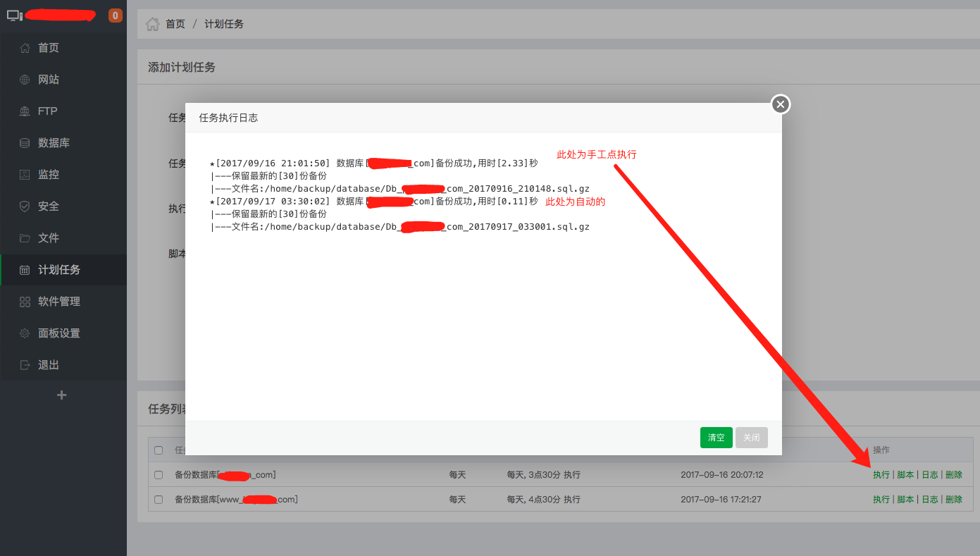
Task: Click timestamp 2017-09-16 17:21:27 in task list
Action: click(x=721, y=500)
